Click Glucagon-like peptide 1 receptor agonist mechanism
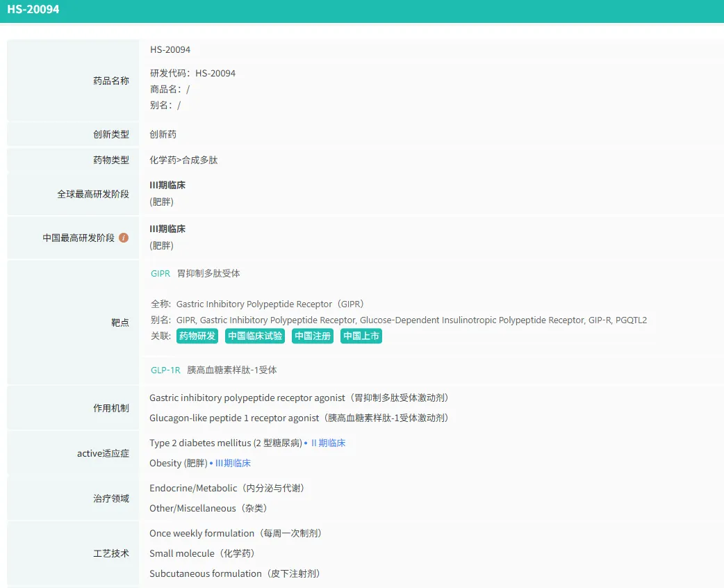Viewport: 724px width, 588px height. (299, 418)
